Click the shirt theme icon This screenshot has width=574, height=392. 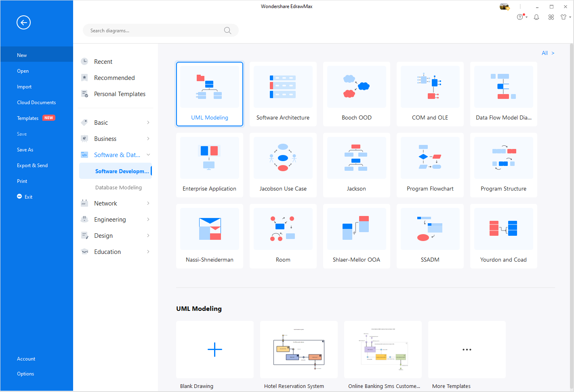(563, 17)
